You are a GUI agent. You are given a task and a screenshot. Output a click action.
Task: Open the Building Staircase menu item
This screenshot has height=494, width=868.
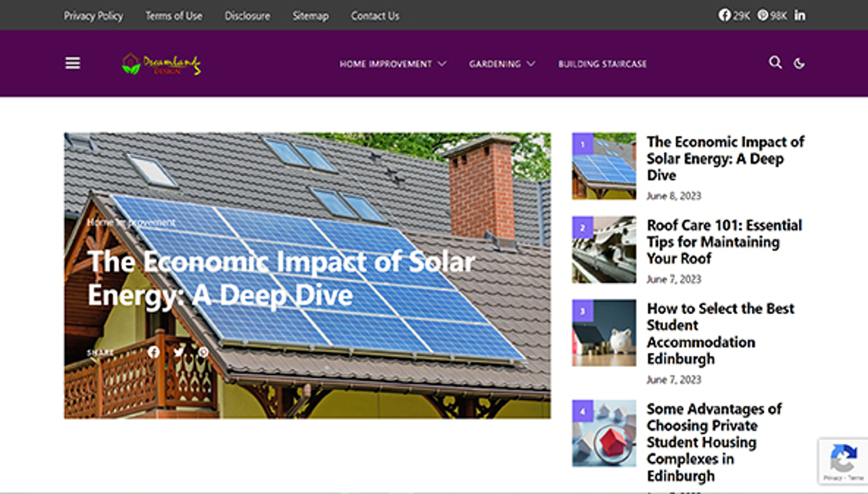(x=602, y=64)
